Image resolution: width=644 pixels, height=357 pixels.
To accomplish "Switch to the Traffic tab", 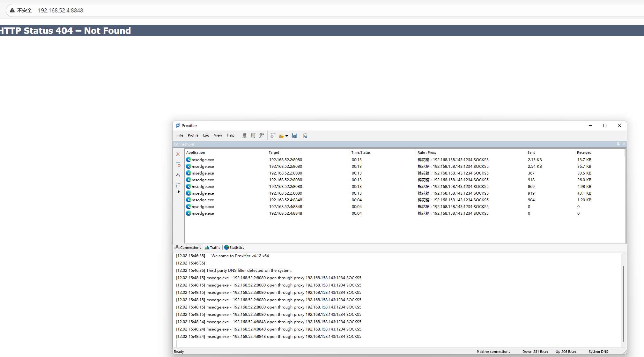I will pyautogui.click(x=213, y=248).
